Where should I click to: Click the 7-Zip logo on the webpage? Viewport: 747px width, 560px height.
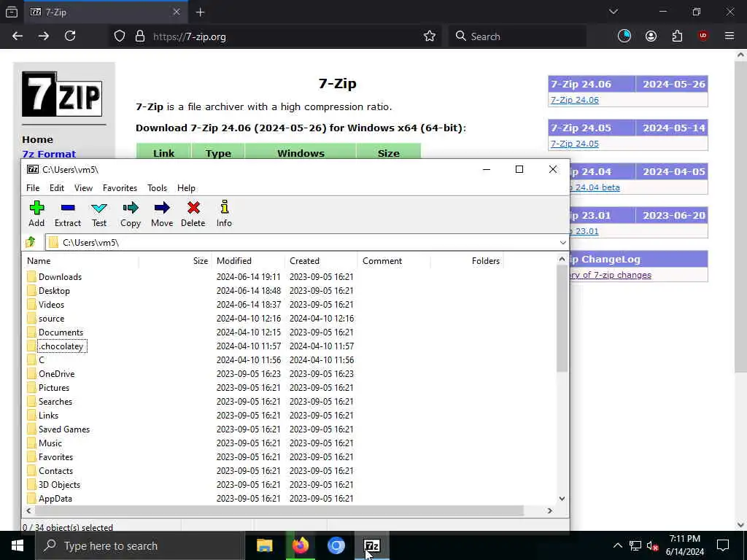click(x=62, y=94)
